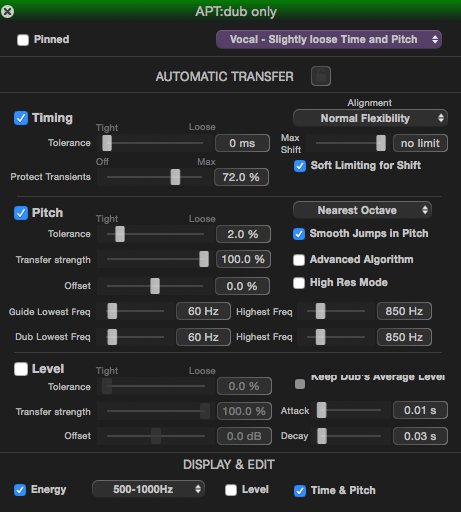Uncheck the Timing checkbox
The image size is (461, 512).
tap(21, 118)
